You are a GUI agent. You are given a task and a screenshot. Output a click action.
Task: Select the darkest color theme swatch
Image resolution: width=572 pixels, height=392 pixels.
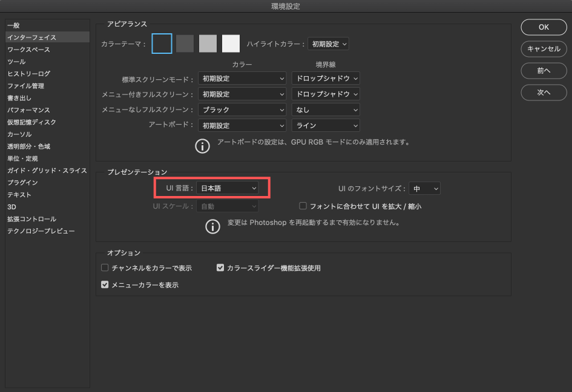[162, 44]
